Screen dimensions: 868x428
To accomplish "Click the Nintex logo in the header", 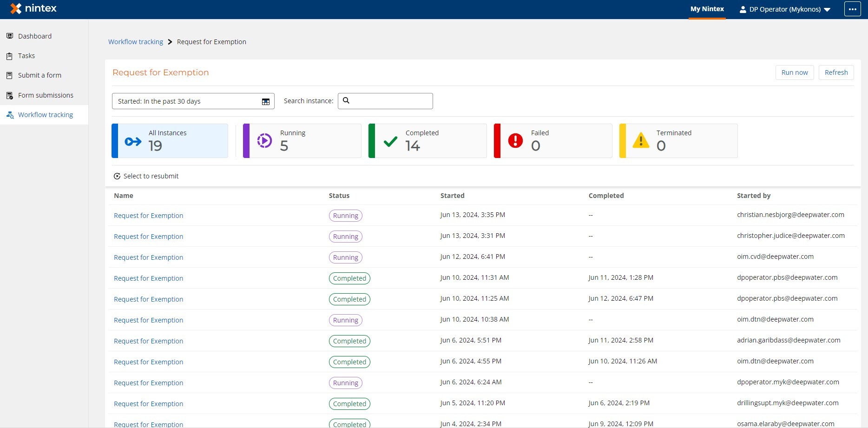I will click(x=33, y=9).
